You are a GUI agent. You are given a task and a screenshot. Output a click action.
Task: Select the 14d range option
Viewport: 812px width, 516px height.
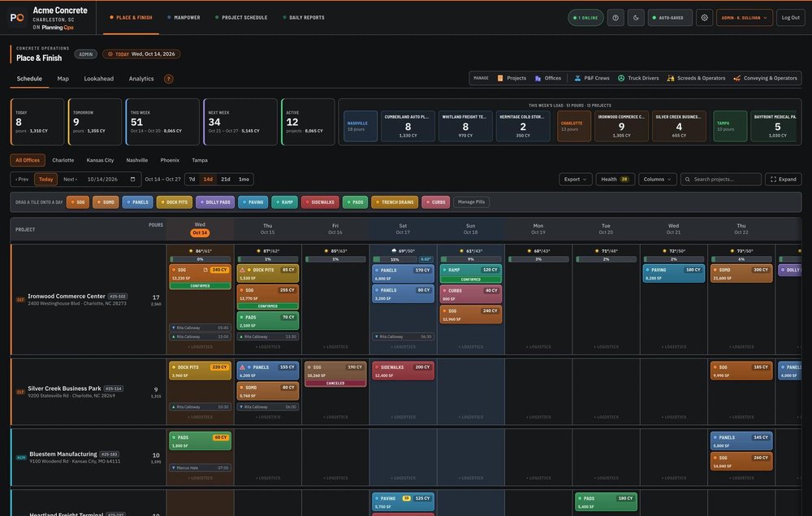pyautogui.click(x=208, y=180)
